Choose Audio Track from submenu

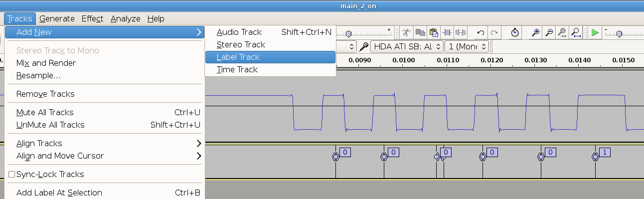pos(271,32)
